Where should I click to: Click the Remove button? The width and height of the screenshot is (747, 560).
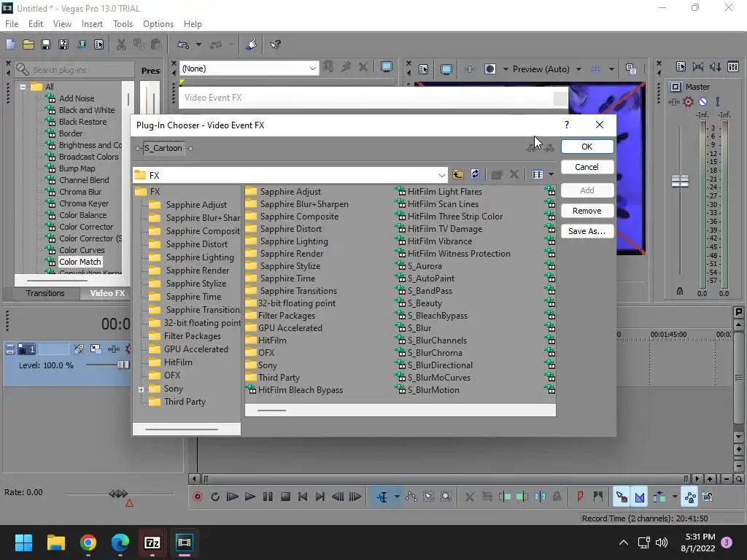pyautogui.click(x=587, y=211)
